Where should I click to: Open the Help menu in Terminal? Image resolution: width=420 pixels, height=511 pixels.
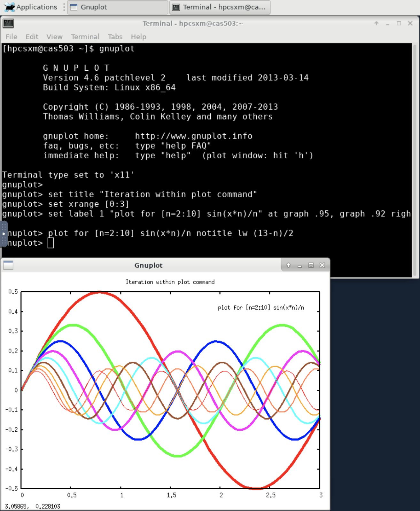(138, 37)
